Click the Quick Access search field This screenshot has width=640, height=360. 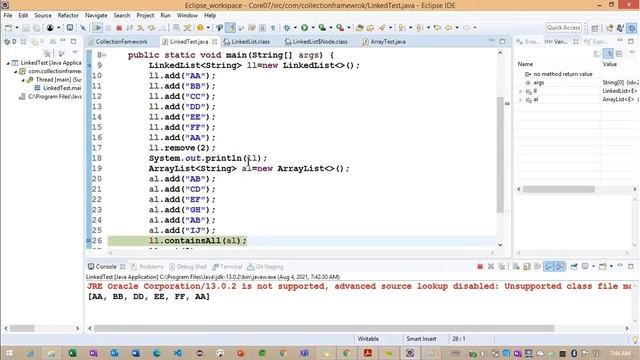[564, 28]
